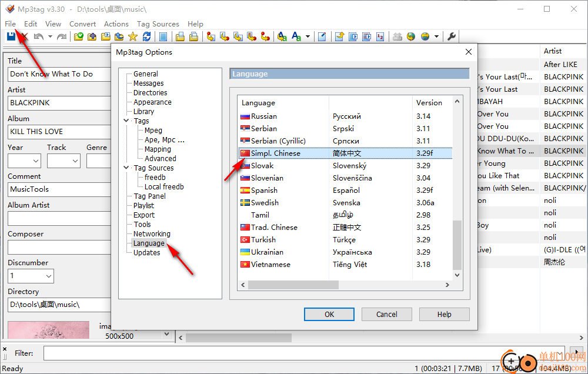
Task: Click into the Comment field containing MusicTools
Action: coord(59,189)
